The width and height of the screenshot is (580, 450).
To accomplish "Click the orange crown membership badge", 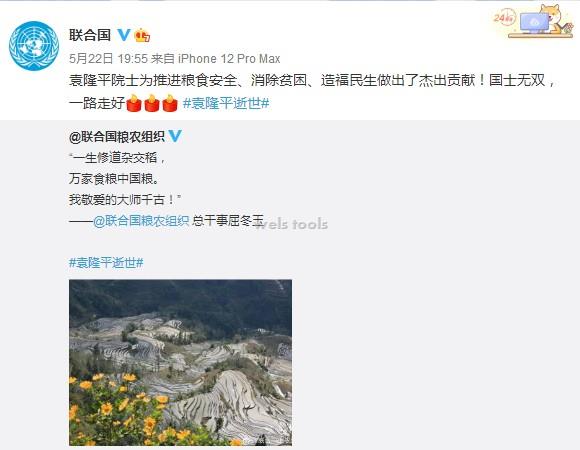I will point(142,35).
